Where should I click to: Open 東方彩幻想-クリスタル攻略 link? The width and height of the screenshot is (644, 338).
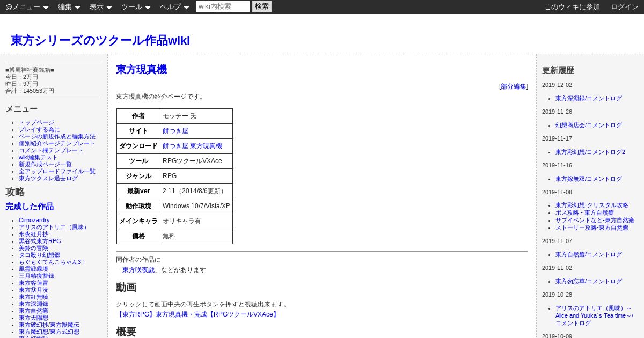click(592, 205)
